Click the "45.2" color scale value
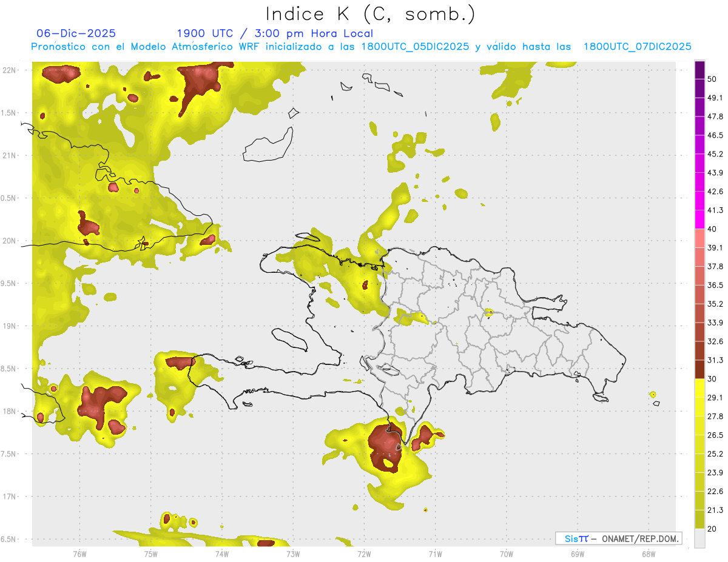Image resolution: width=728 pixels, height=562 pixels. pyautogui.click(x=715, y=155)
